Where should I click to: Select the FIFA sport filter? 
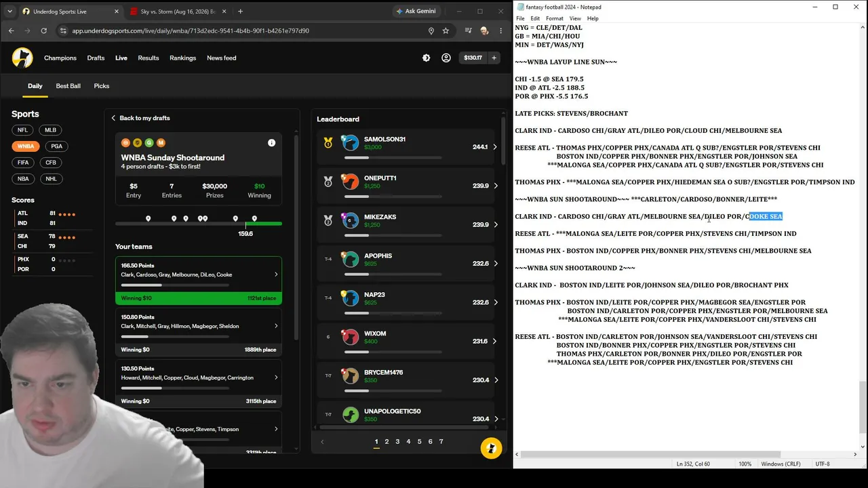[x=23, y=163]
